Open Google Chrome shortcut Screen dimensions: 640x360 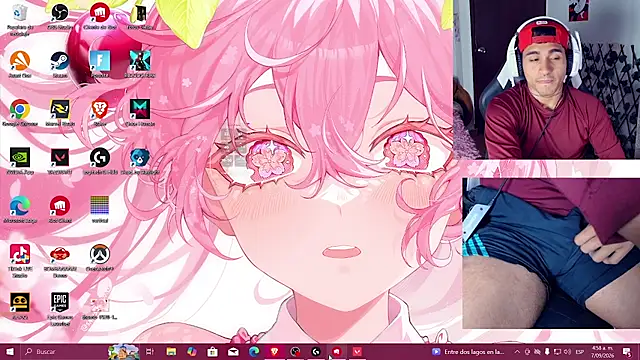point(20,113)
